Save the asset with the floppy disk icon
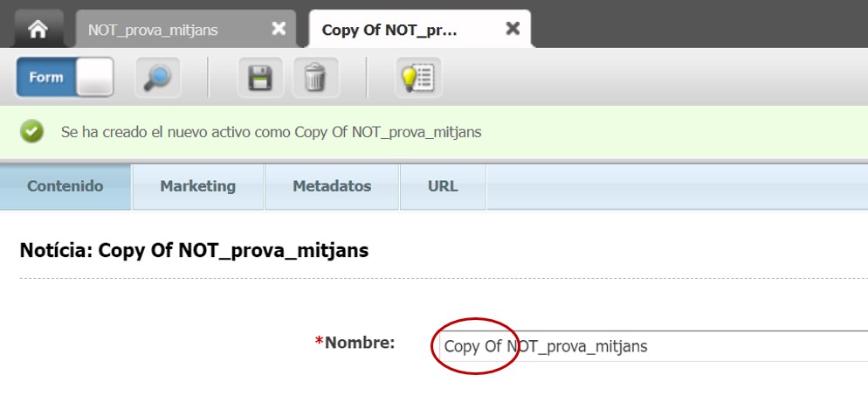 pos(261,78)
